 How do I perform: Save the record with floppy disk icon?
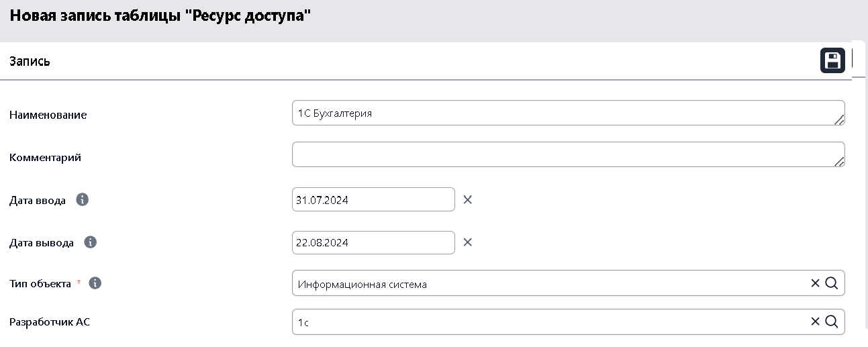click(832, 60)
